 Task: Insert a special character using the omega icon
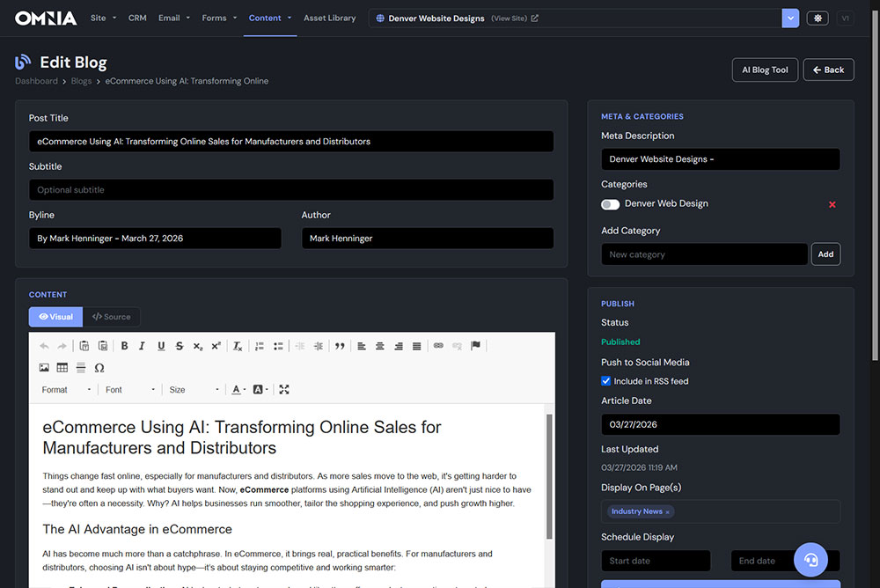[x=99, y=367]
